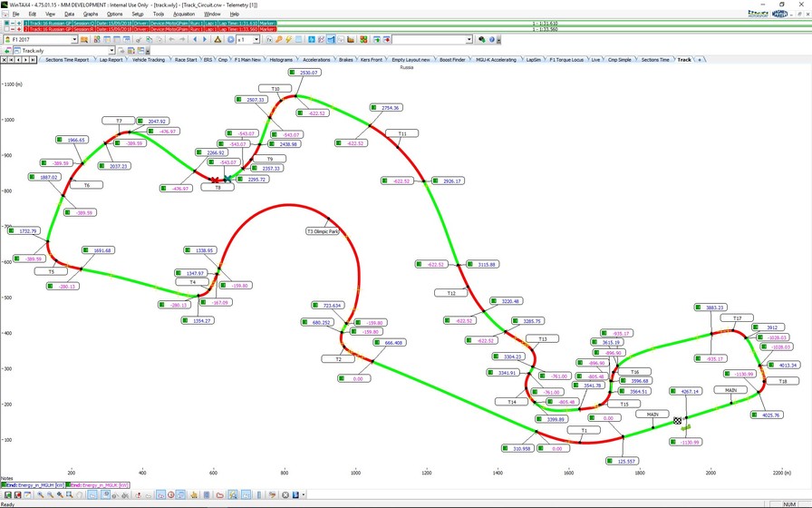The width and height of the screenshot is (812, 508).
Task: Open the x1 playback speed dropdown
Action: point(256,39)
